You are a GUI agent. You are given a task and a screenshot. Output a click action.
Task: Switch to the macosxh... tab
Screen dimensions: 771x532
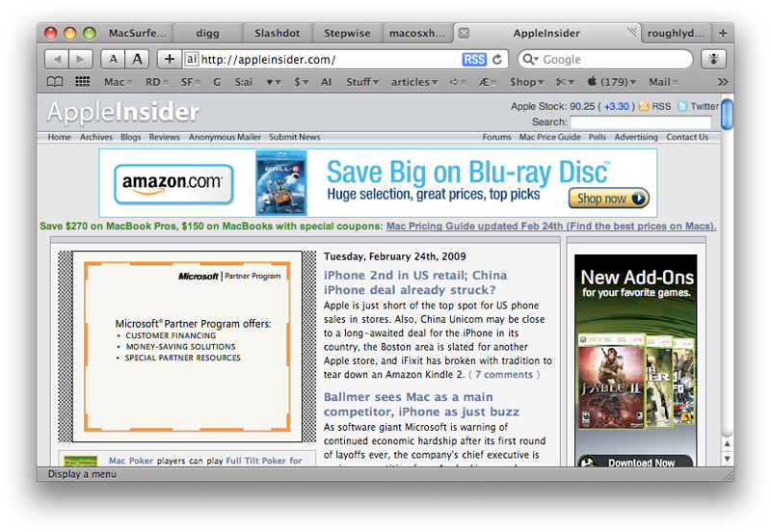pyautogui.click(x=417, y=33)
